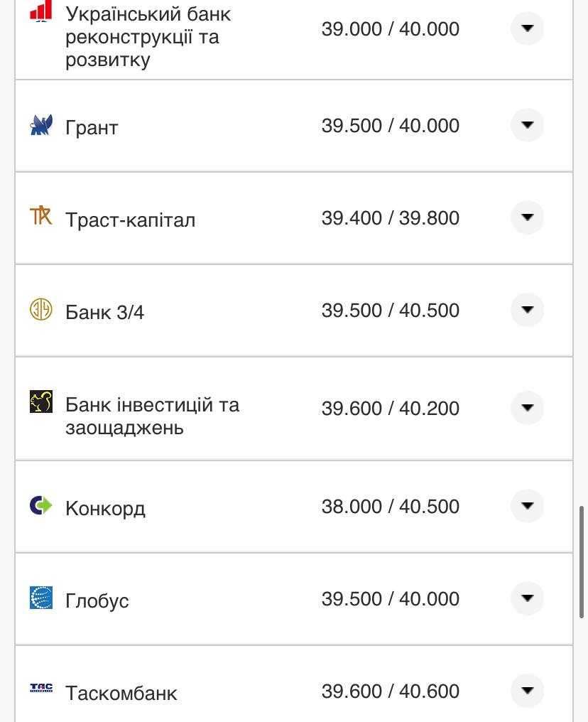Viewport: 588px width, 722px height.
Task: Expand the Грант bank rate details
Action: 527,125
